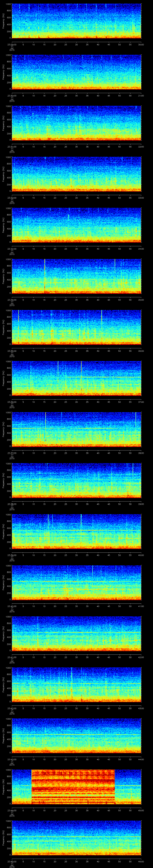Click the 38:00 end time label
153x868 pixels.
pos(141,453)
